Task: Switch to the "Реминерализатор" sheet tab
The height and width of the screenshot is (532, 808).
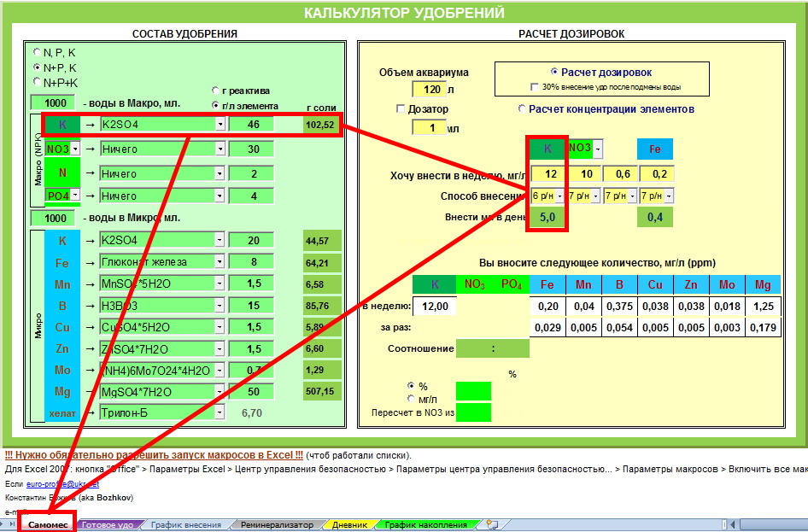Action: (x=277, y=525)
